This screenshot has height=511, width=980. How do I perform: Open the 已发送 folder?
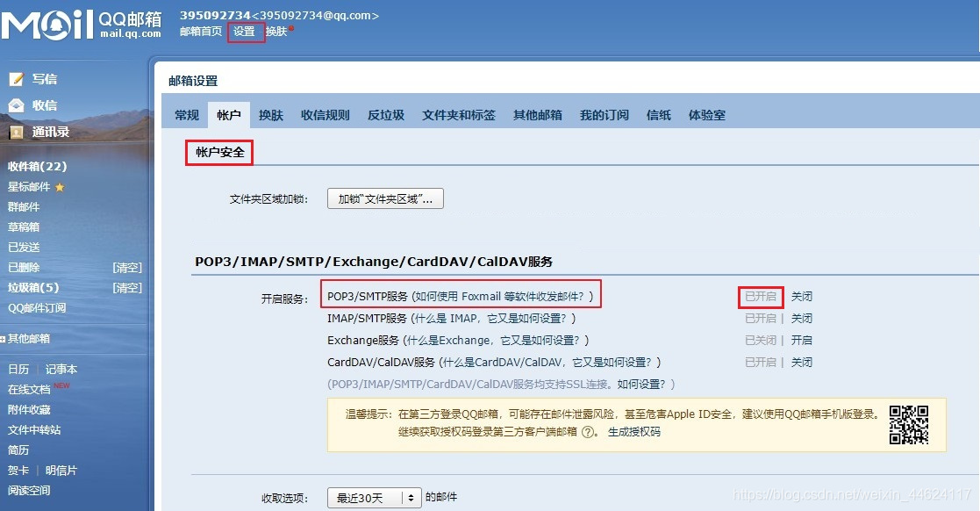coord(24,247)
